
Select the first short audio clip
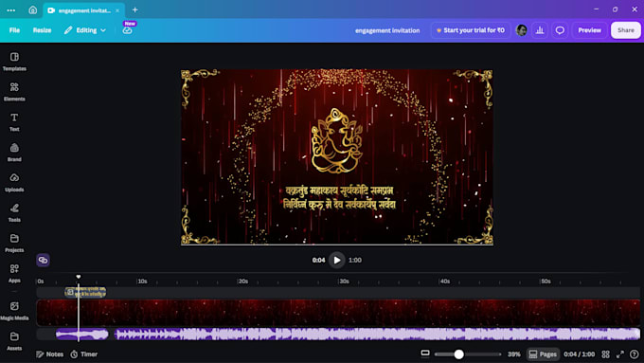pyautogui.click(x=82, y=335)
